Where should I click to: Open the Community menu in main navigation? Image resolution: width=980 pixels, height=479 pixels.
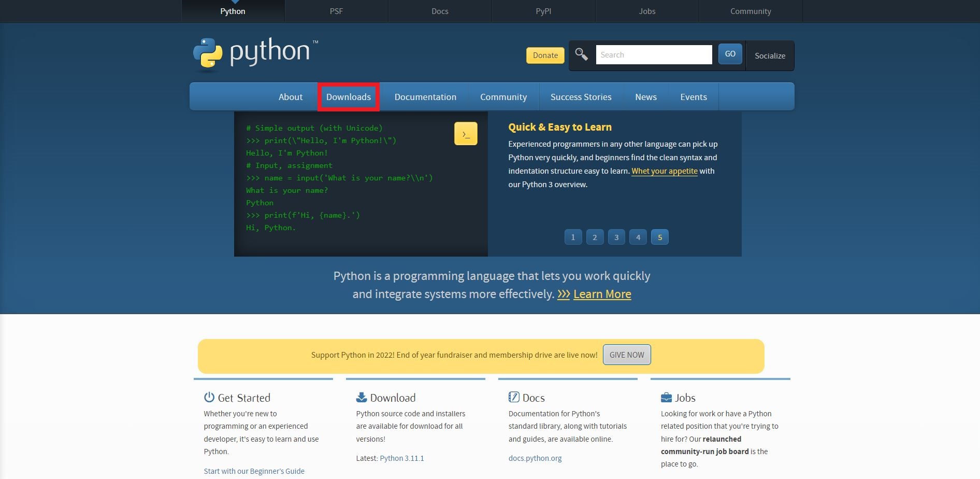pos(503,97)
